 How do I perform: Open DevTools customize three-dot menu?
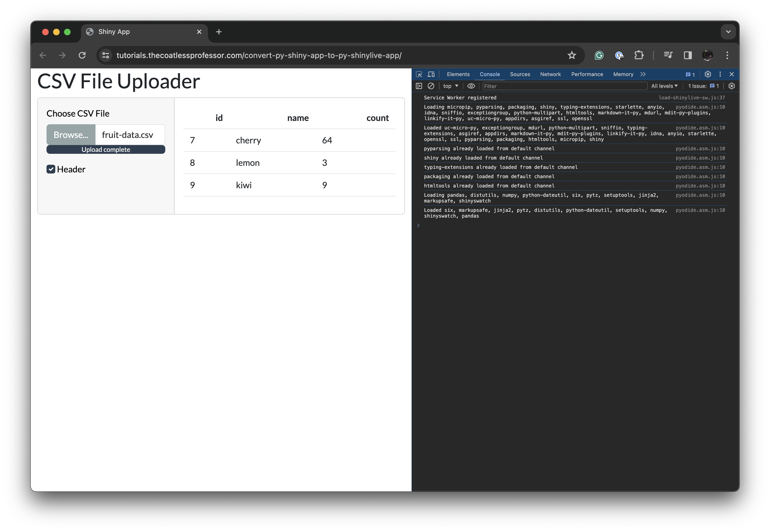coord(720,74)
